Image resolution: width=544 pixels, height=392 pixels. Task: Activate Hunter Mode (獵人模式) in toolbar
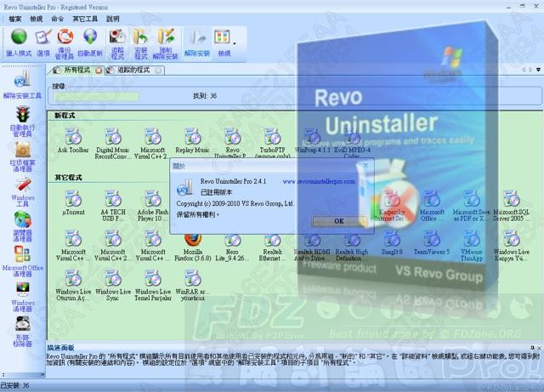pyautogui.click(x=19, y=37)
